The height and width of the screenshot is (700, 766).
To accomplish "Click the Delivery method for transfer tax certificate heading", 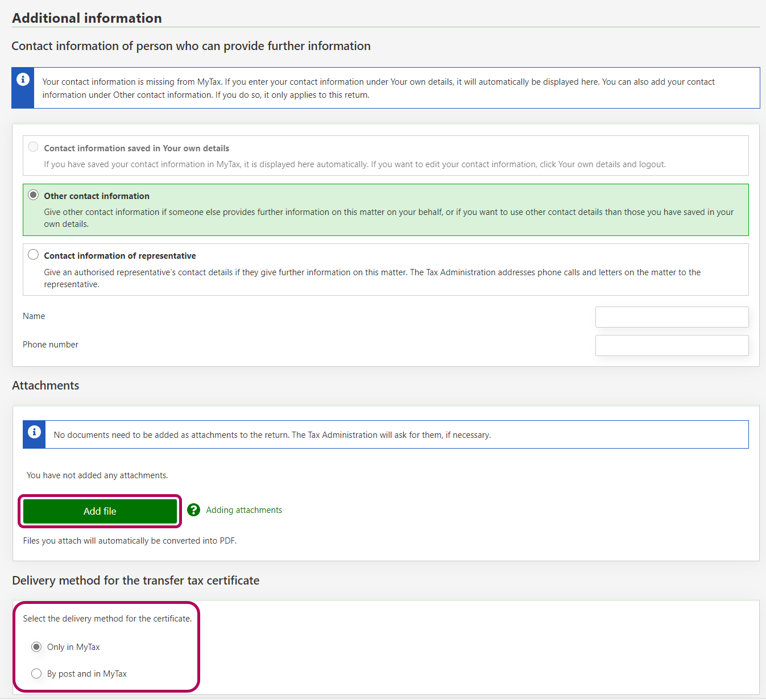I will point(136,581).
